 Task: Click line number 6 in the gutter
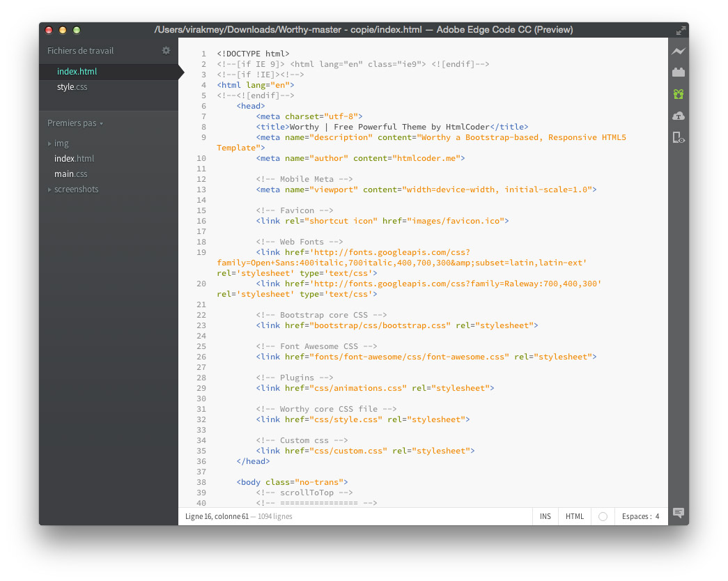click(x=203, y=106)
